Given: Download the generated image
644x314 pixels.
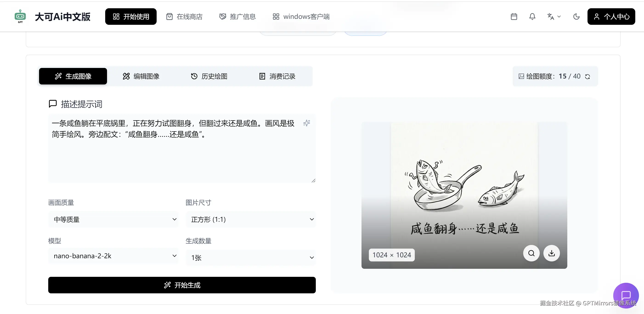Looking at the screenshot, I should pyautogui.click(x=551, y=253).
